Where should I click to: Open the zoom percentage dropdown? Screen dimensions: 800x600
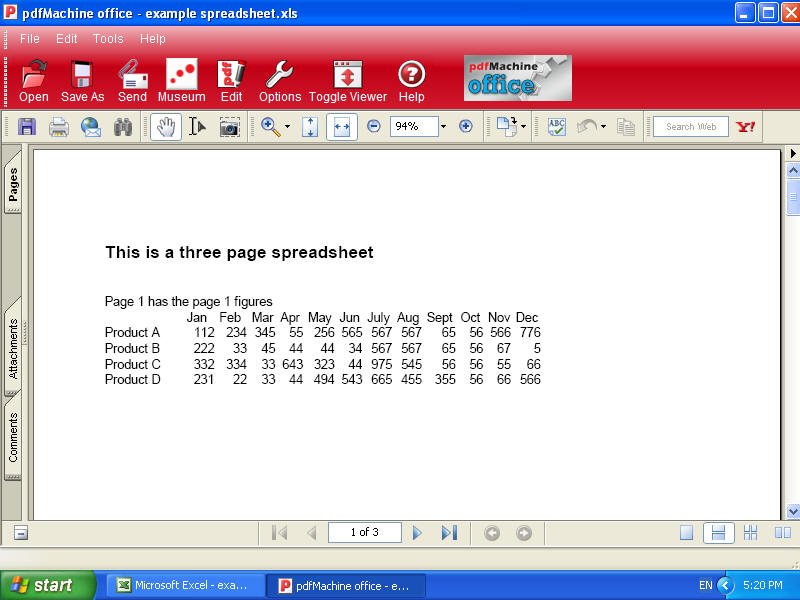443,127
